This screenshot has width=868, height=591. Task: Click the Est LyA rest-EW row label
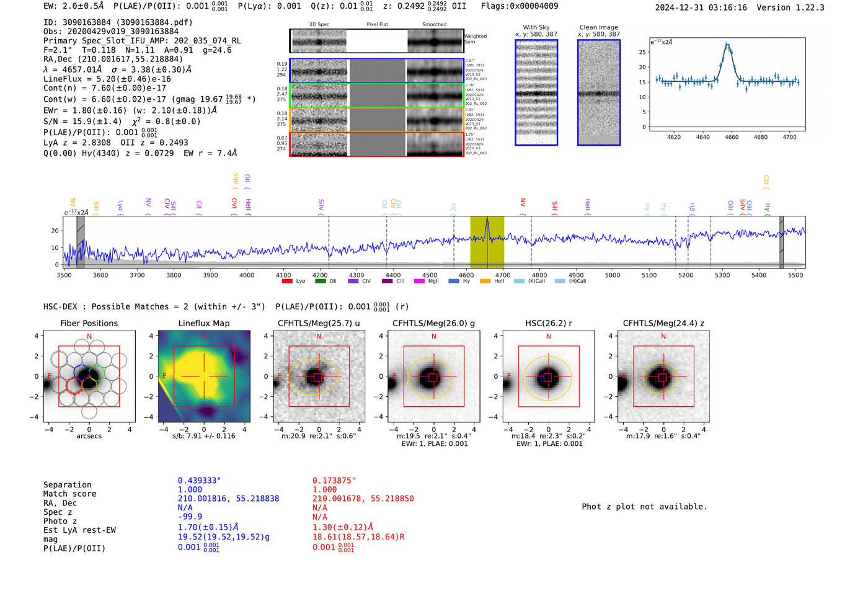pyautogui.click(x=79, y=530)
